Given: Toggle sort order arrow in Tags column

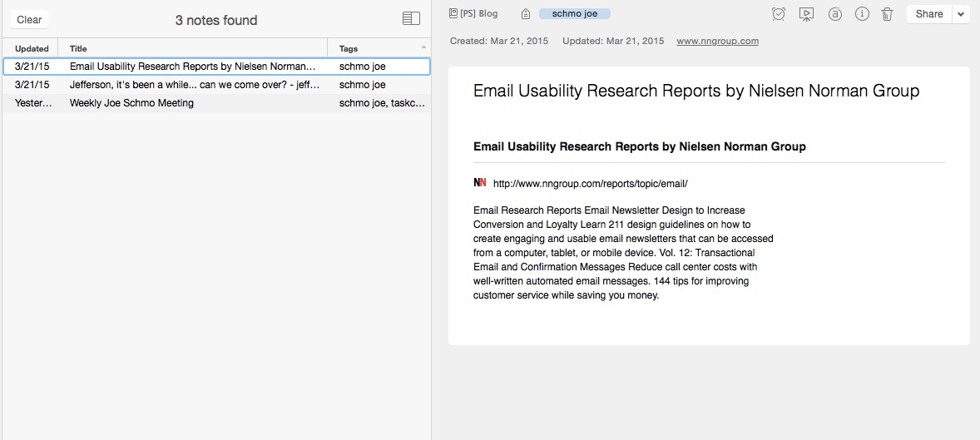Looking at the screenshot, I should (423, 47).
